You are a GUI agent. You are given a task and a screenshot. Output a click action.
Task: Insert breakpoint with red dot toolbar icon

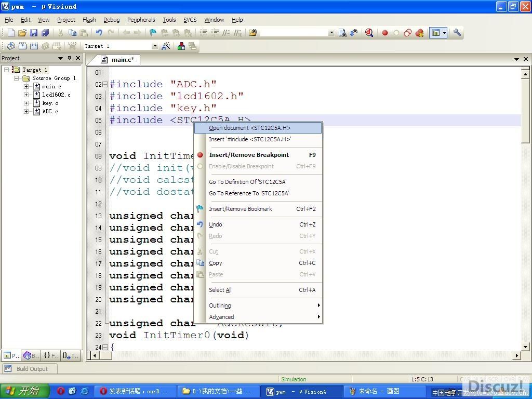click(x=385, y=33)
